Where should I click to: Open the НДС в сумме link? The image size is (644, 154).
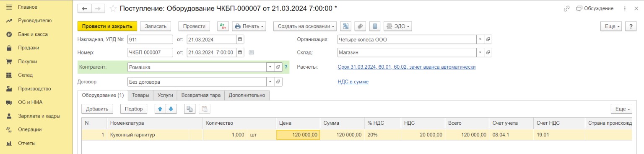pyautogui.click(x=353, y=82)
